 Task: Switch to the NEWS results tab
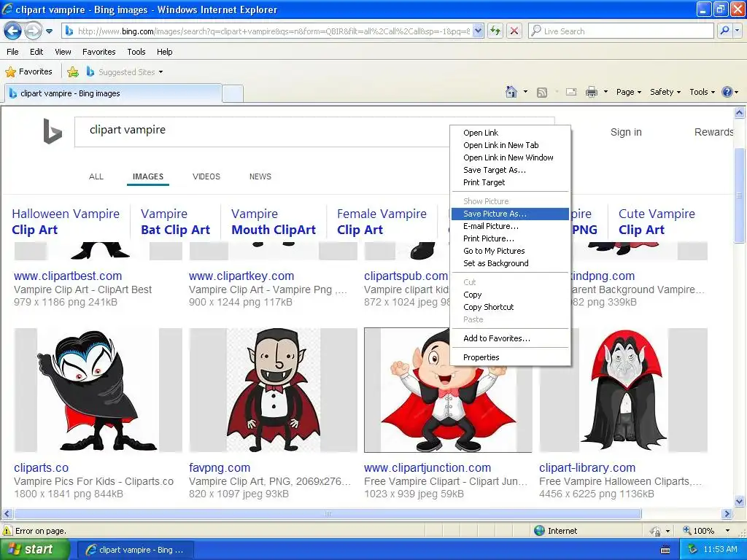(260, 176)
